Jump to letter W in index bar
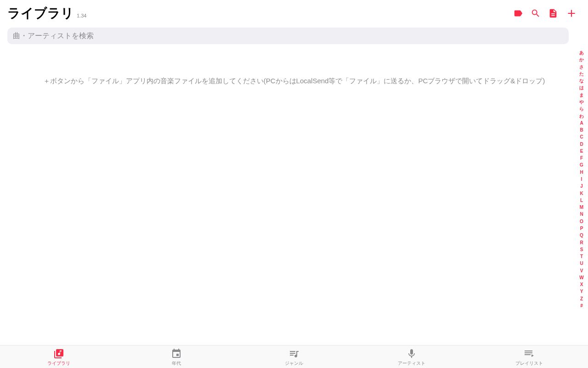 (x=582, y=278)
